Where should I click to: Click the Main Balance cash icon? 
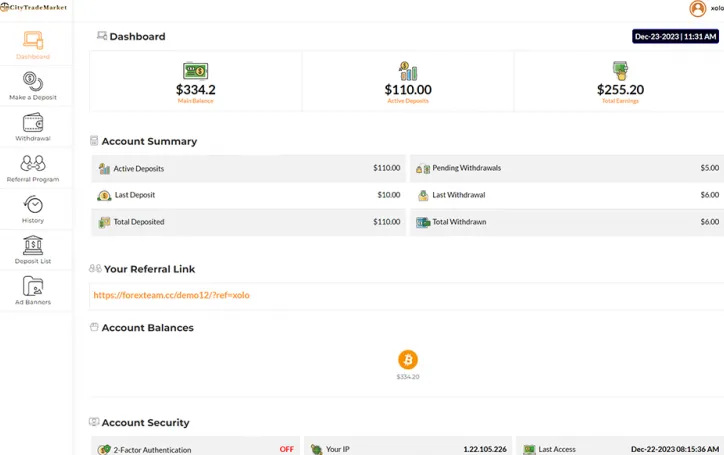(x=195, y=71)
